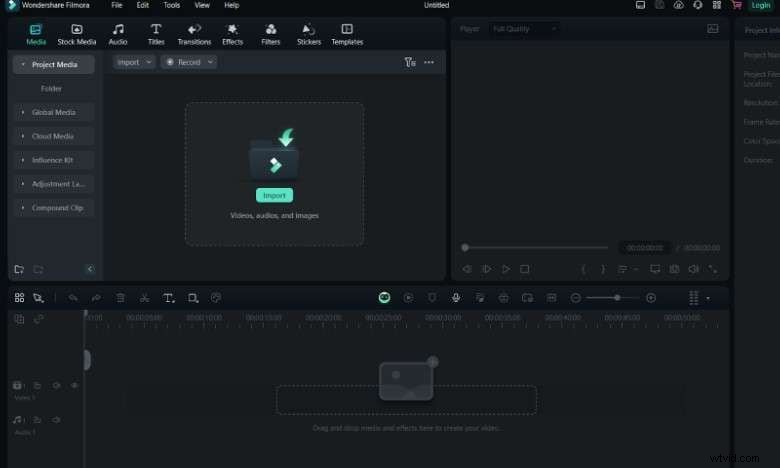Mute the Audio 1 track
The height and width of the screenshot is (468, 780).
(x=56, y=420)
